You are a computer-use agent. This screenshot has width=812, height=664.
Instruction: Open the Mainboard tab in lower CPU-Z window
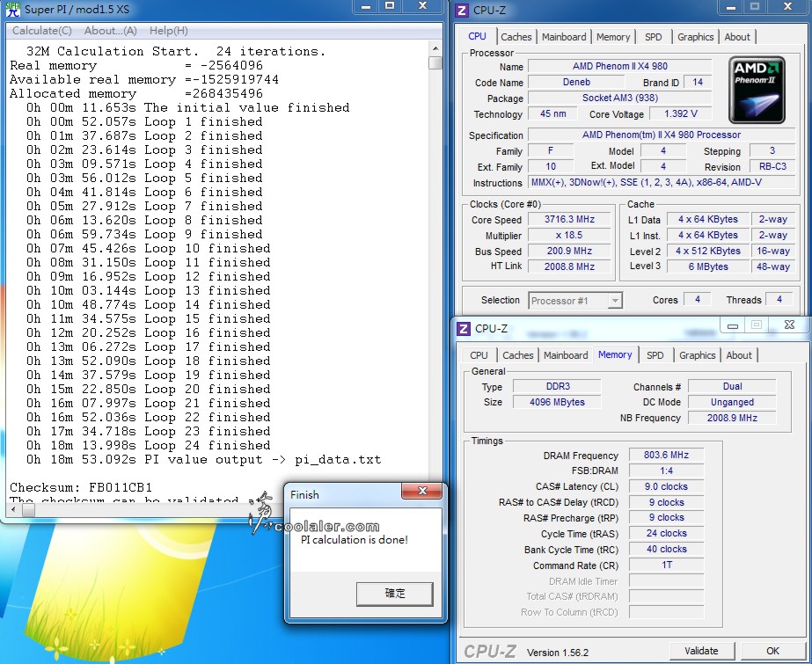[x=566, y=355]
